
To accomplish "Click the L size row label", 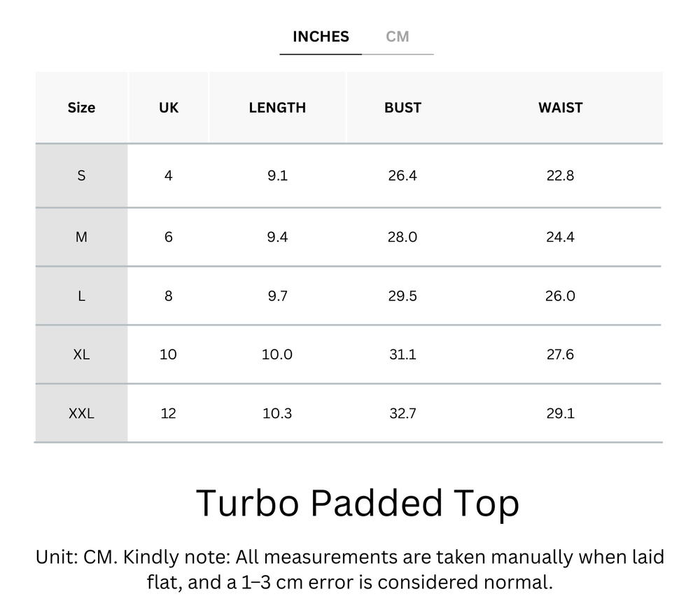I will click(81, 296).
